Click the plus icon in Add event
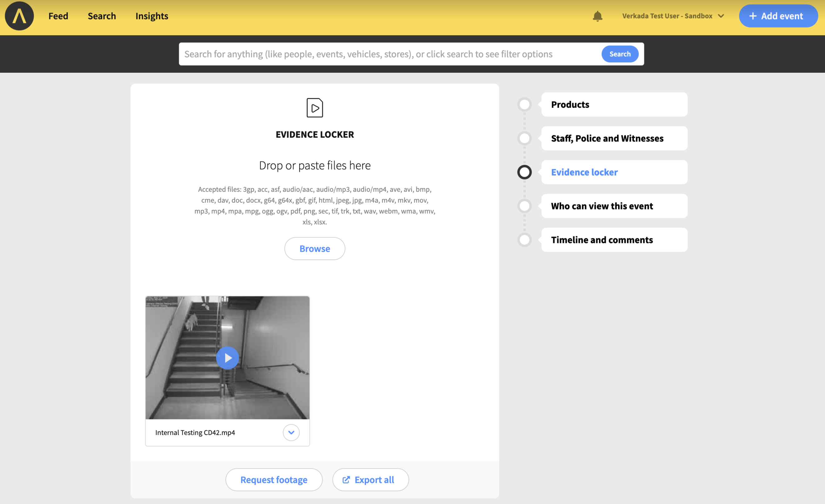Screen dimensions: 825x504 753,16
